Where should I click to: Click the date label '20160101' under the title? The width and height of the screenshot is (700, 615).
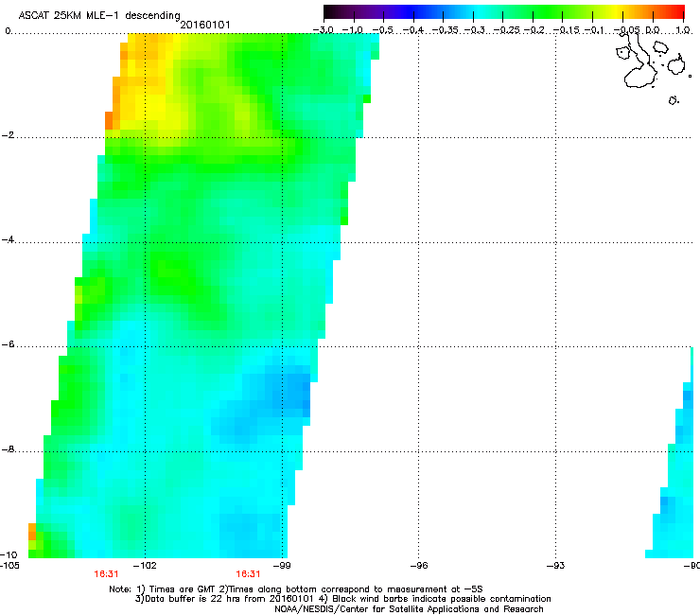click(x=205, y=25)
